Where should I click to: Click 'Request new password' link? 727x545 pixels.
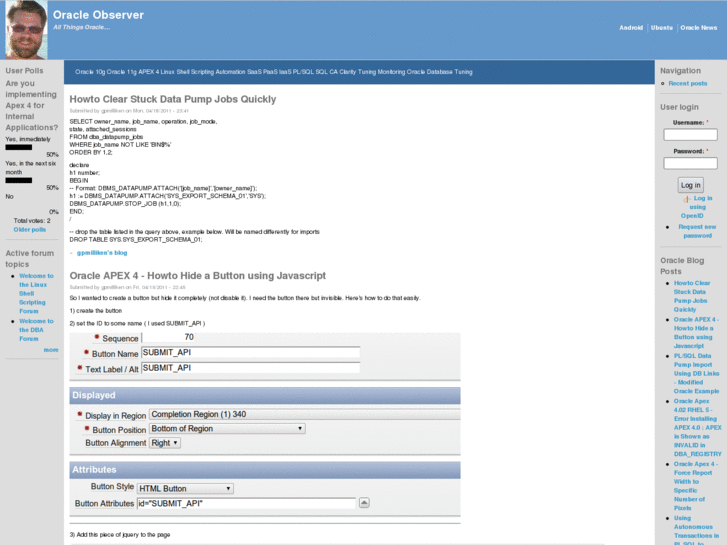pyautogui.click(x=697, y=231)
